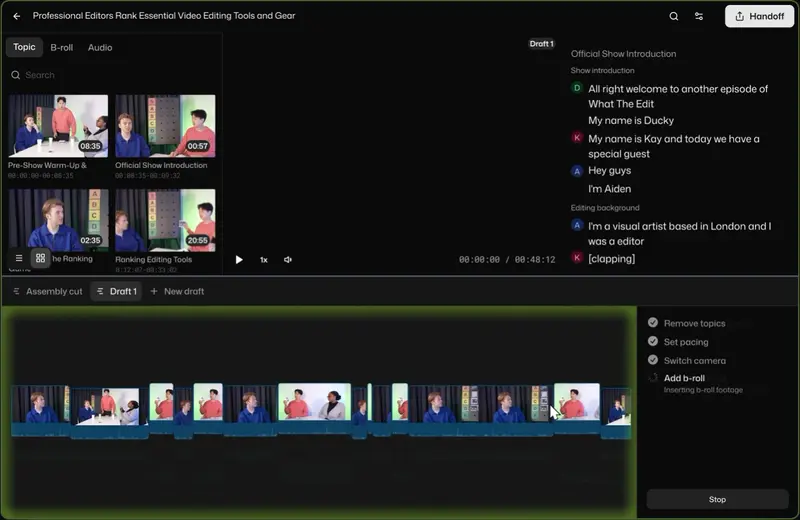Click K speaker avatar beside 'My name is Kay'
800x520 pixels.
[577, 138]
